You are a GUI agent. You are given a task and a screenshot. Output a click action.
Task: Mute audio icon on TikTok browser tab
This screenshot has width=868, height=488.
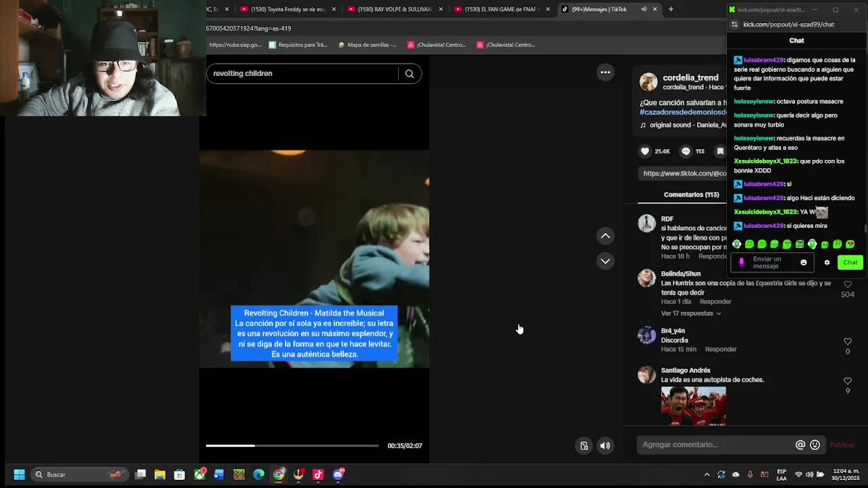point(644,9)
